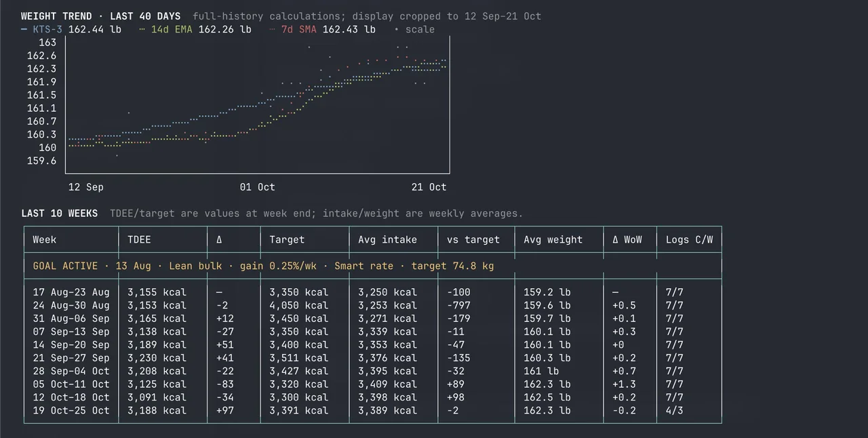Viewport: 868px width, 438px height.
Task: Click the 3,230 kcal TDEE value
Action: pos(157,358)
